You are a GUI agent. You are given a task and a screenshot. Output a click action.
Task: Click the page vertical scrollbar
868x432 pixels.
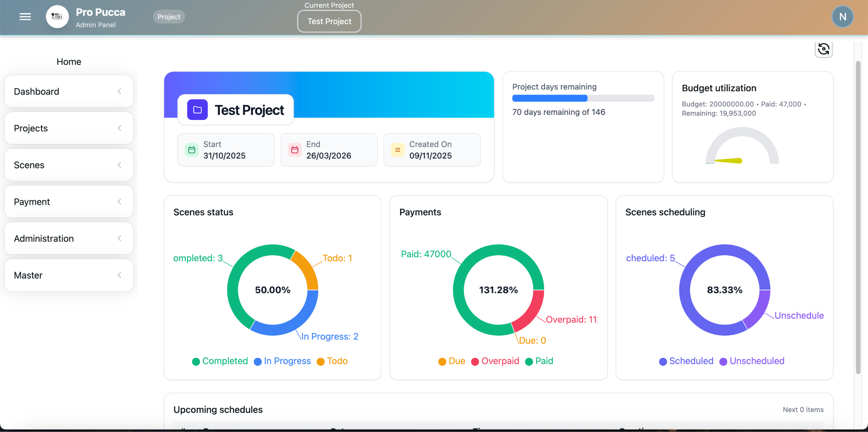point(858,212)
